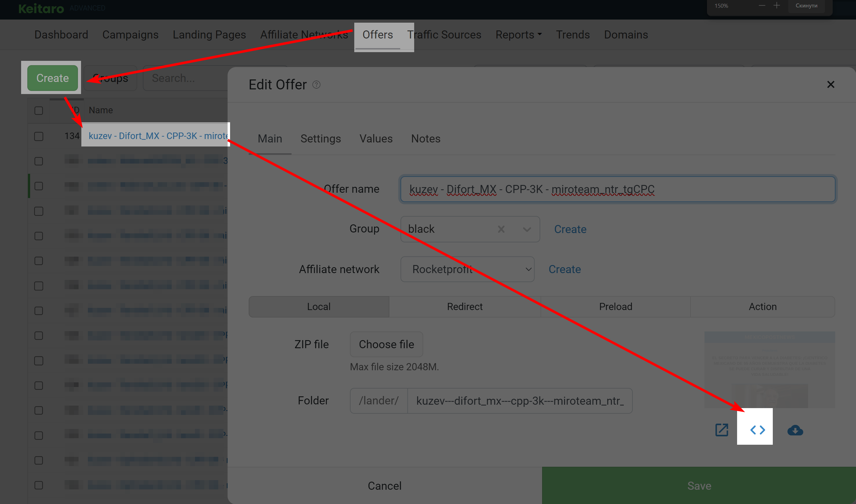Screen dimensions: 856x504
Task: Click the browser zoom in plus icon
Action: [x=777, y=6]
